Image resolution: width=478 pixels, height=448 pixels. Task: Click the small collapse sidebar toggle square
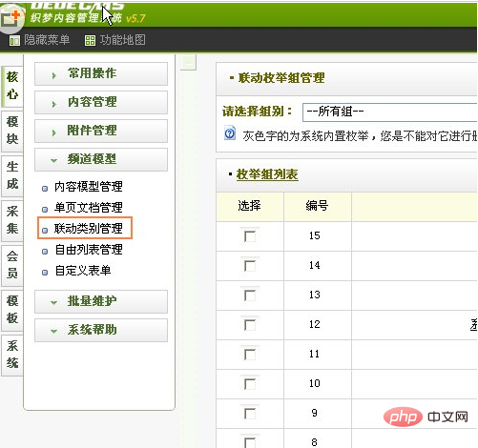[188, 62]
